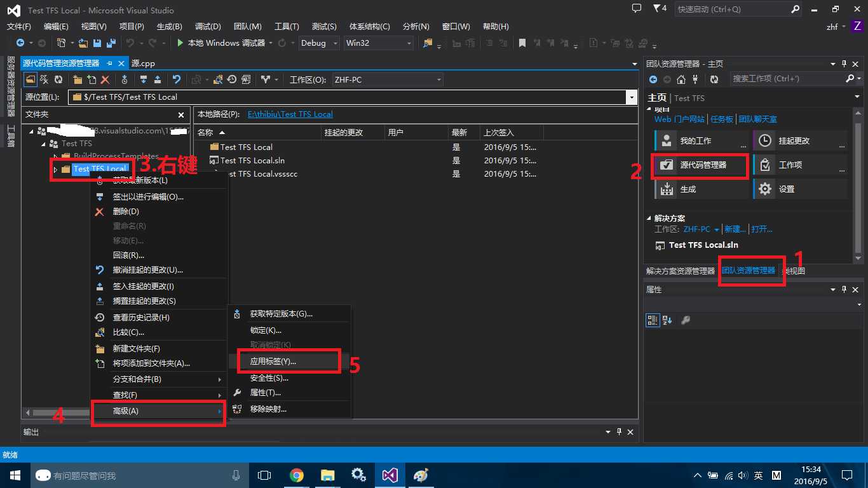This screenshot has width=868, height=488.
Task: Open the 挂起更改 tile
Action: (800, 141)
